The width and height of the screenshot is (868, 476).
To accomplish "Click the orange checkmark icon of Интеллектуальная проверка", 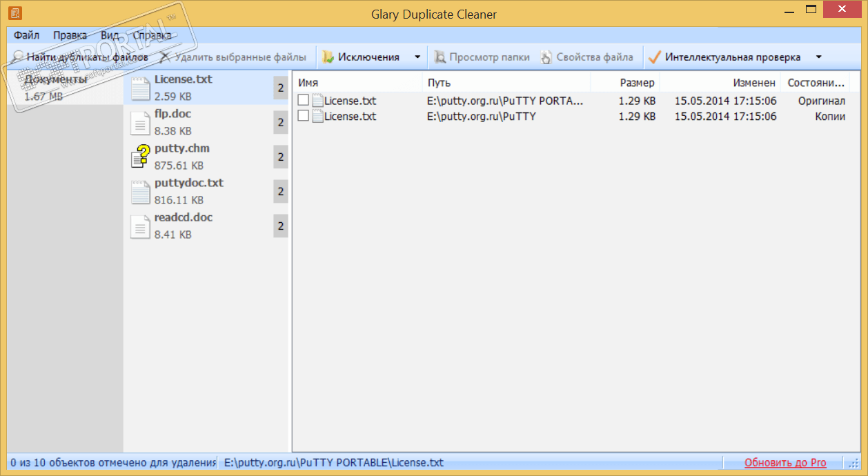I will [655, 57].
